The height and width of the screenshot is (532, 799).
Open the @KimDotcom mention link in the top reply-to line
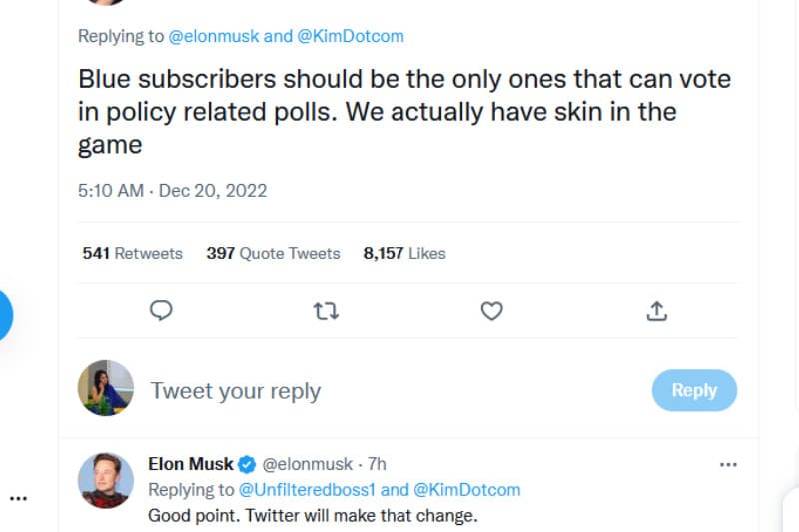[x=351, y=36]
